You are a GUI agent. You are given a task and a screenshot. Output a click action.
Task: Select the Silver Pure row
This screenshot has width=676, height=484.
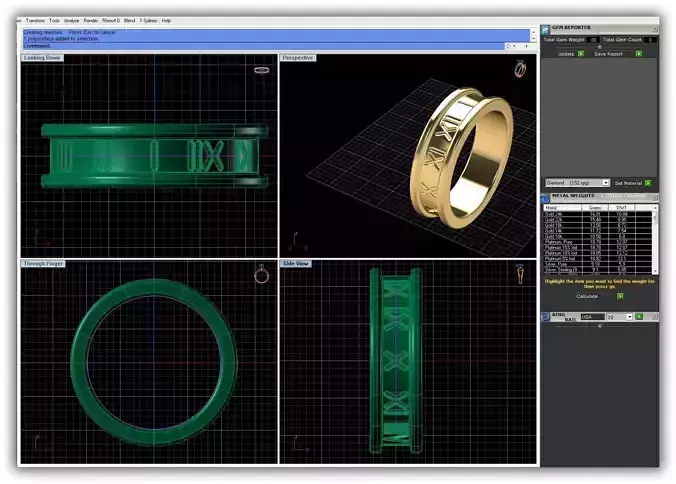(598, 264)
